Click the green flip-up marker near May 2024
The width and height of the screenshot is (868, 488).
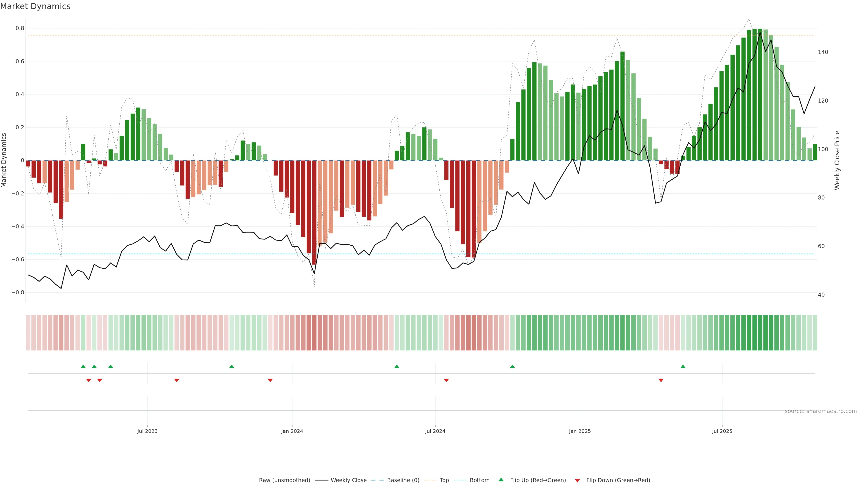[397, 366]
